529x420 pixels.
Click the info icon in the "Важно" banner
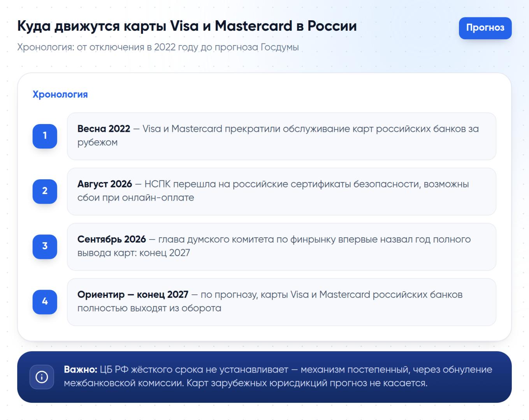(42, 377)
